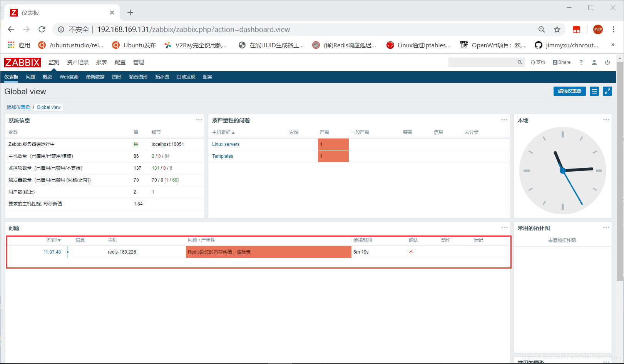The height and width of the screenshot is (364, 624).
Task: Open the OpenWrt项目 bookmark
Action: click(x=493, y=45)
